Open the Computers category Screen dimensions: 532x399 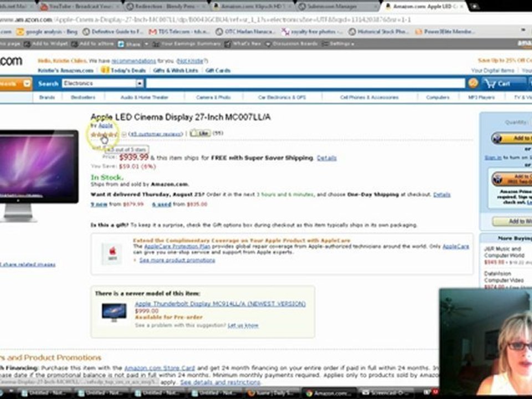coord(438,98)
